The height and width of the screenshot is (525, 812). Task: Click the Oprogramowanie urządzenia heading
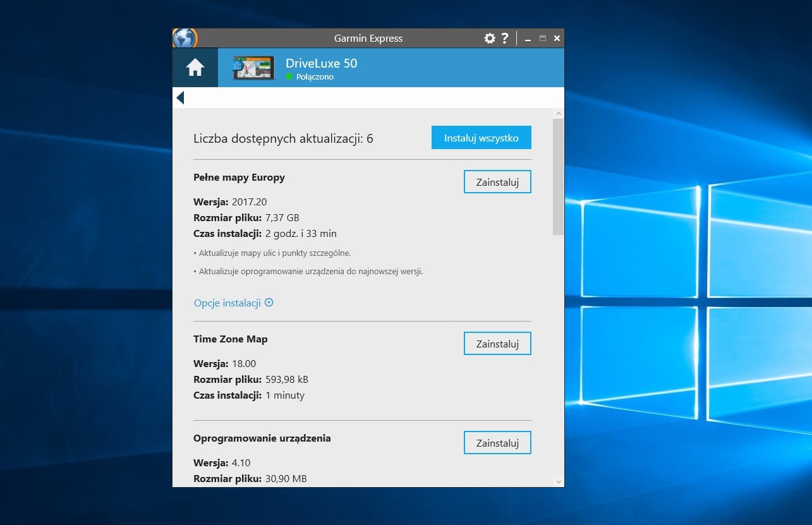click(x=262, y=438)
